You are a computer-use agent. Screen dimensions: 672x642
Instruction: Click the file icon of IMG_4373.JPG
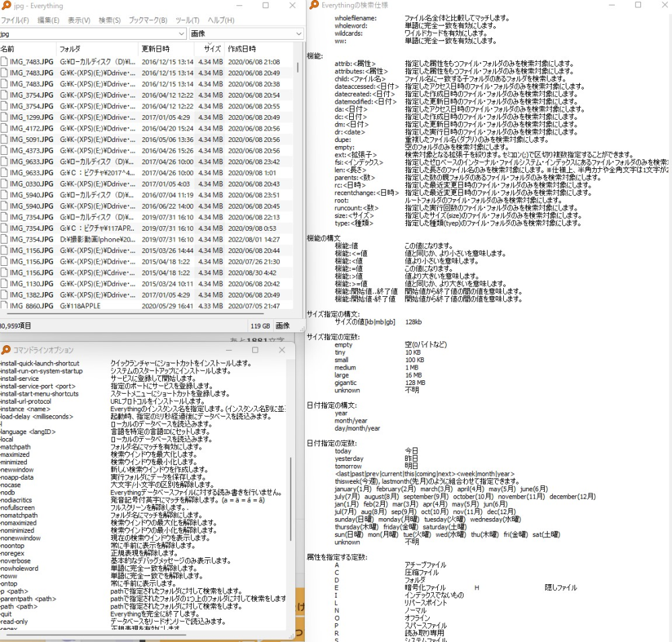click(4, 151)
